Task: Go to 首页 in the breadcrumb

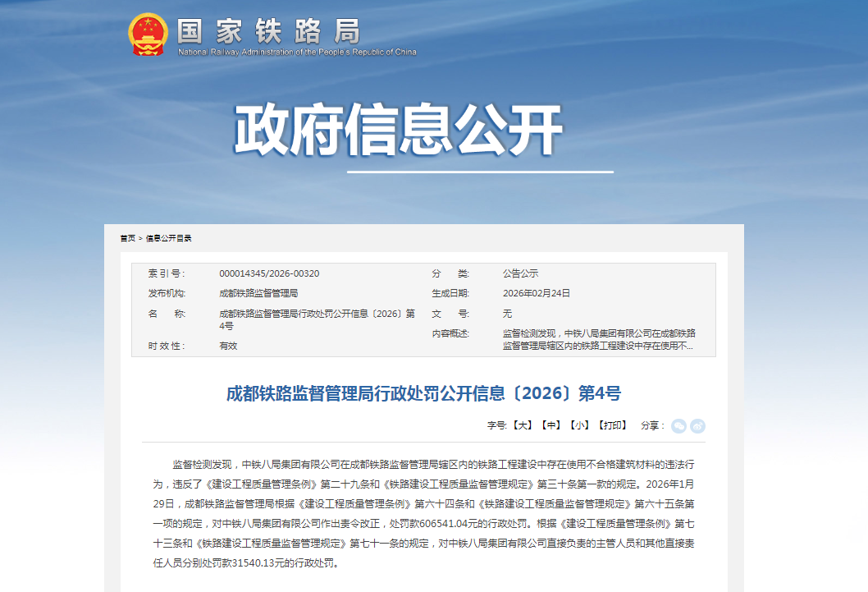Action: [127, 238]
